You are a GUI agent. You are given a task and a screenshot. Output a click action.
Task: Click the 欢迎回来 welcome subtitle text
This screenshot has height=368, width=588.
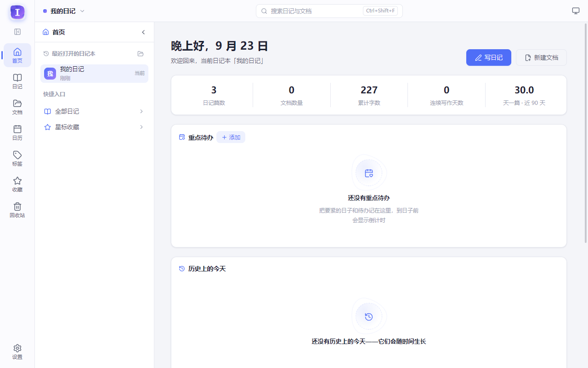(x=218, y=61)
